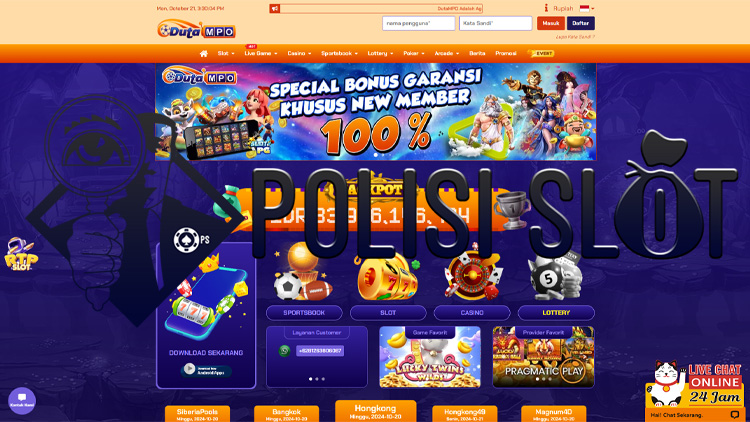The image size is (750, 422).
Task: Click the Daftar register button
Action: click(x=581, y=23)
